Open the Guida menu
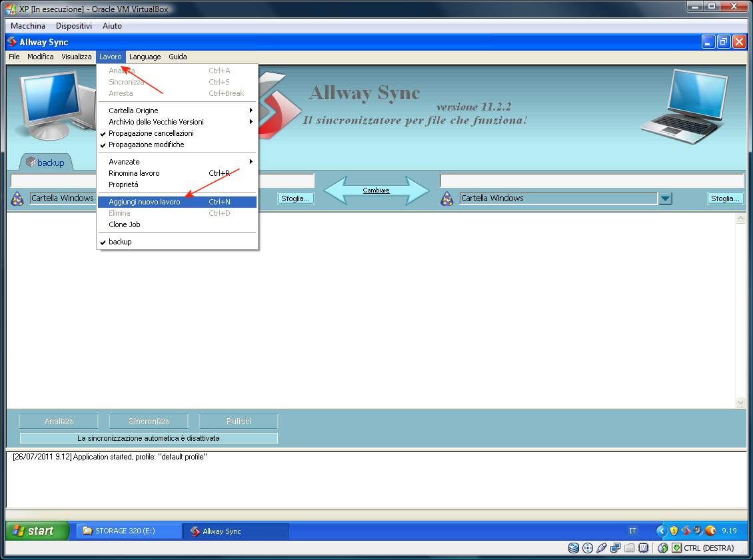The image size is (753, 560). coord(178,57)
